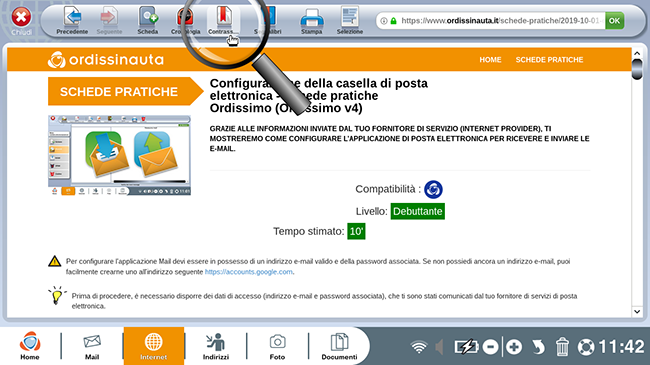Click scrollbar up arrow
650x365 pixels.
(637, 54)
